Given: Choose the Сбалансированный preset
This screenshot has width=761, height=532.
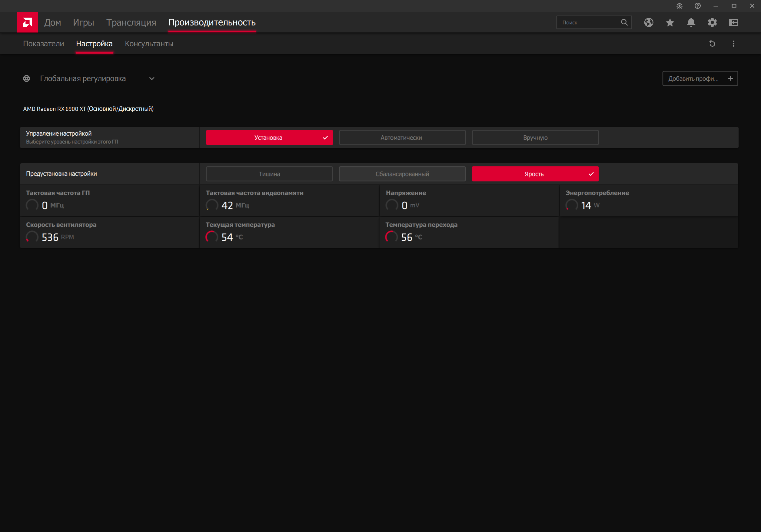Looking at the screenshot, I should (402, 174).
